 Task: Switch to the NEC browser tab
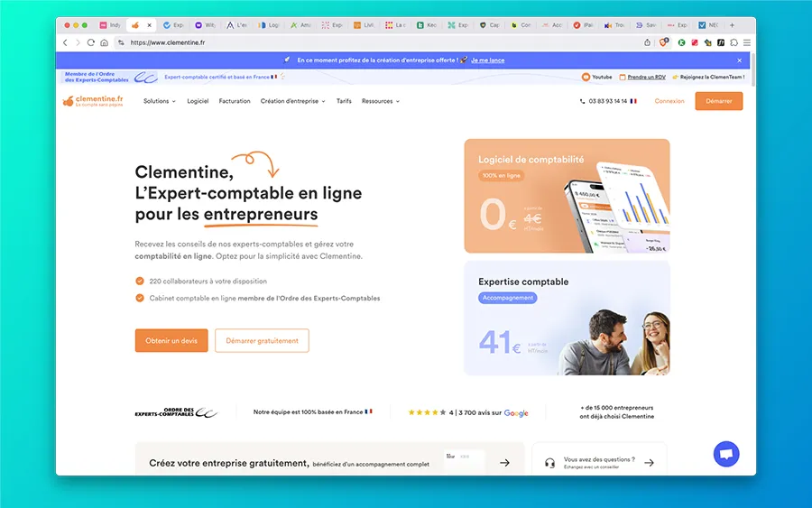(x=708, y=25)
